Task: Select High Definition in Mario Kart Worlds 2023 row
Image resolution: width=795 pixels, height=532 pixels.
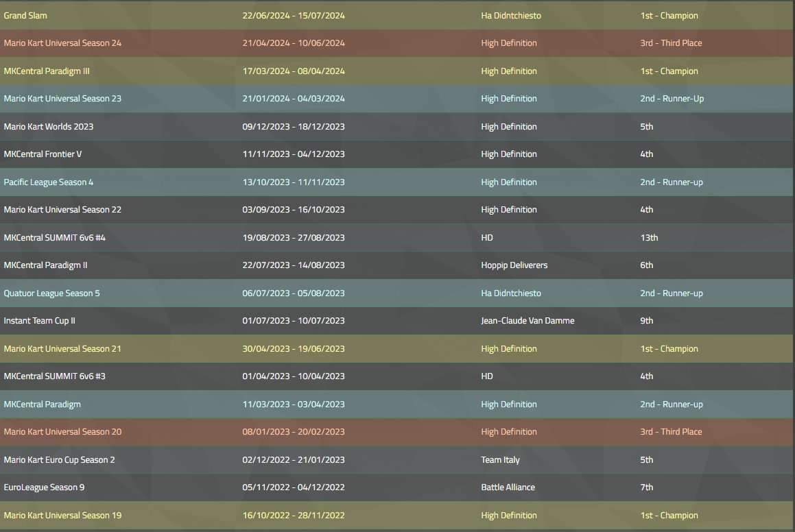Action: (509, 127)
